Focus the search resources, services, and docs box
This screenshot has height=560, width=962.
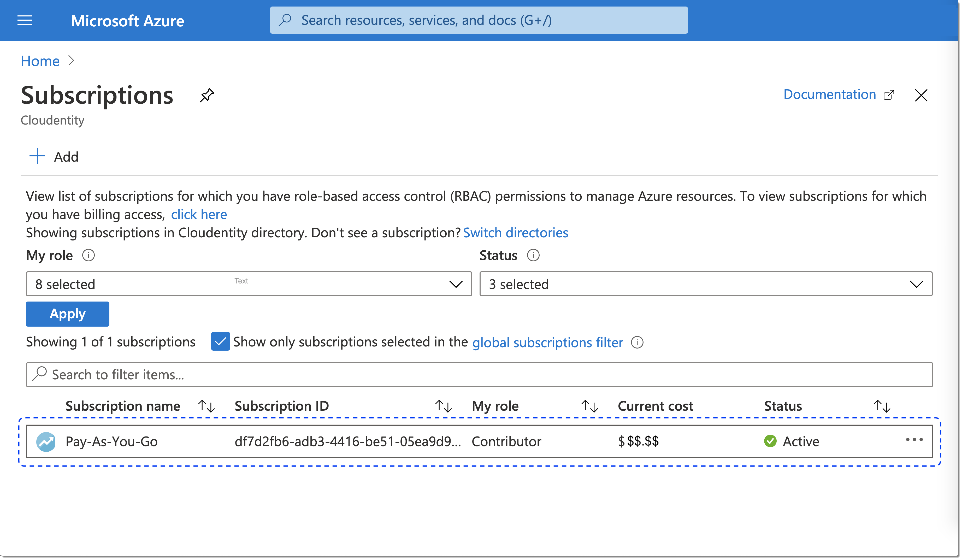pos(479,20)
